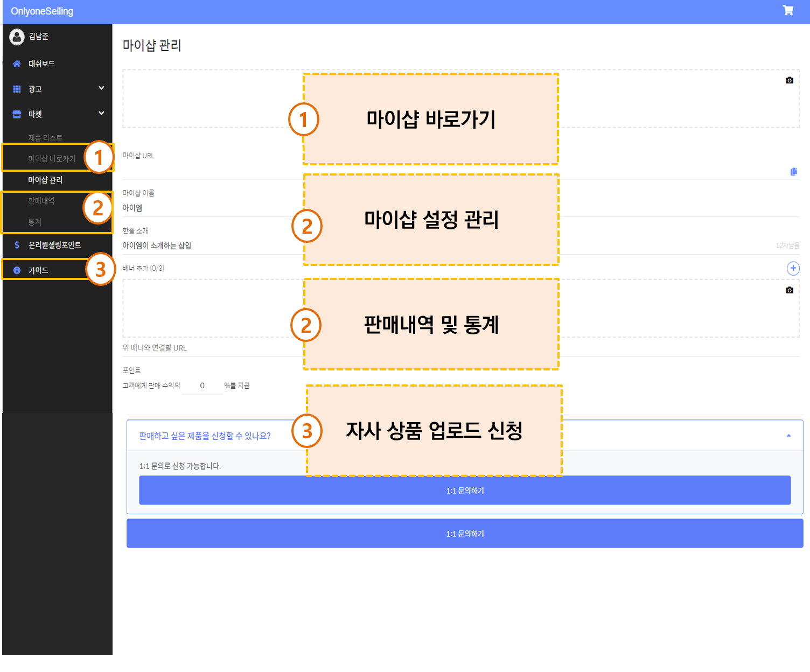Viewport: 810px width, 672px height.
Task: Click the top shop image camera icon
Action: coord(790,80)
